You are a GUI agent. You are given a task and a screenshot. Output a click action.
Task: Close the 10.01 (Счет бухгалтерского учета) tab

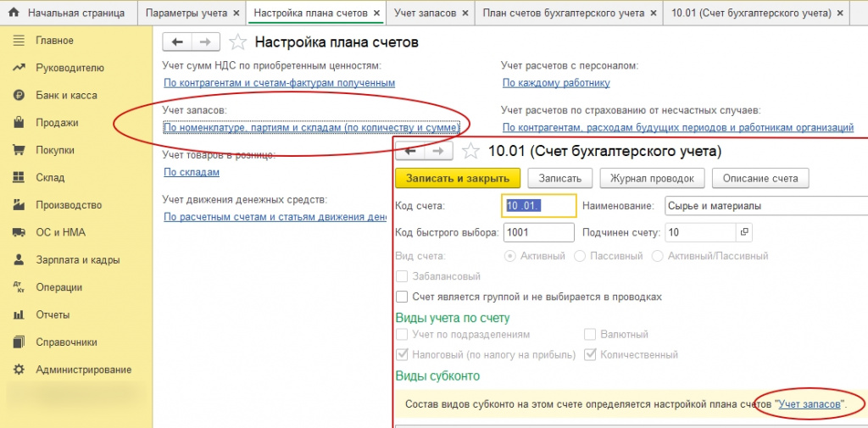point(840,13)
